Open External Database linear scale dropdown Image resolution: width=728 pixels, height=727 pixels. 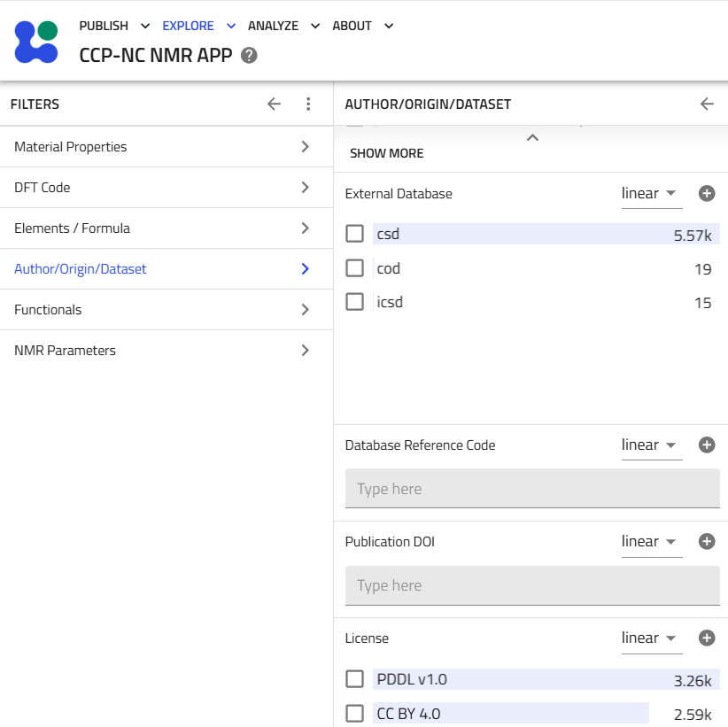pos(652,194)
